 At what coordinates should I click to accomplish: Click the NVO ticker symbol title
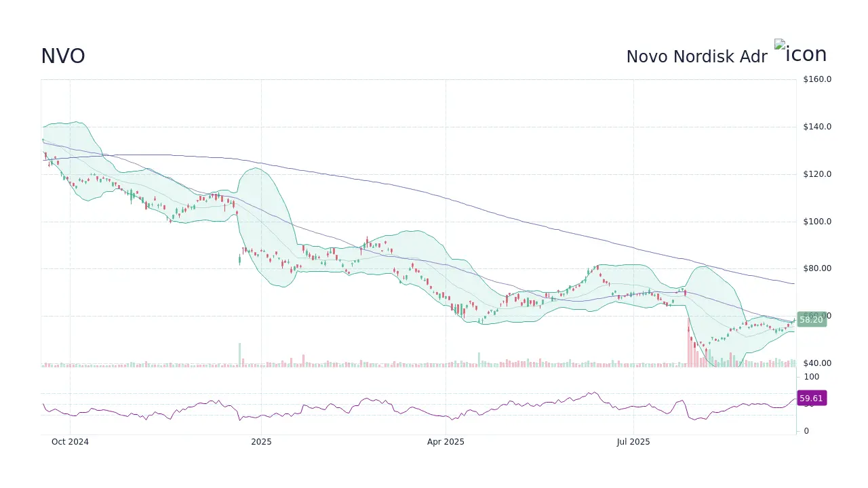(x=63, y=56)
